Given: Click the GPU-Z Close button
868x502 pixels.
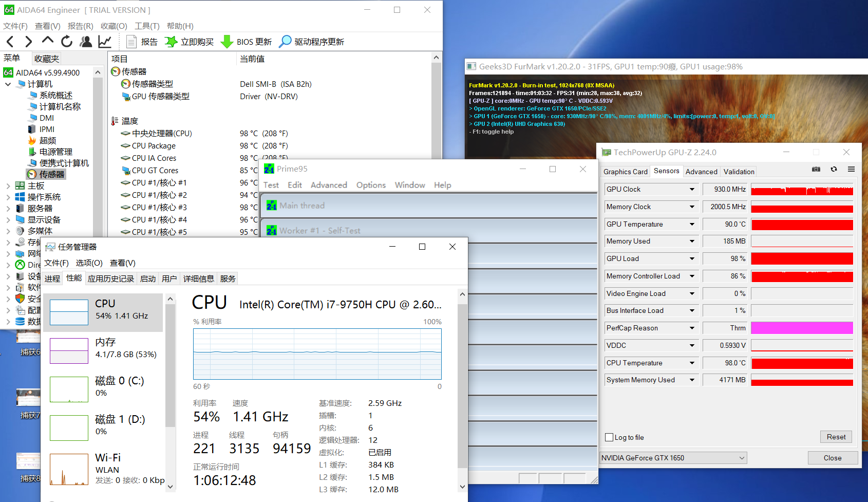Looking at the screenshot, I should 833,458.
